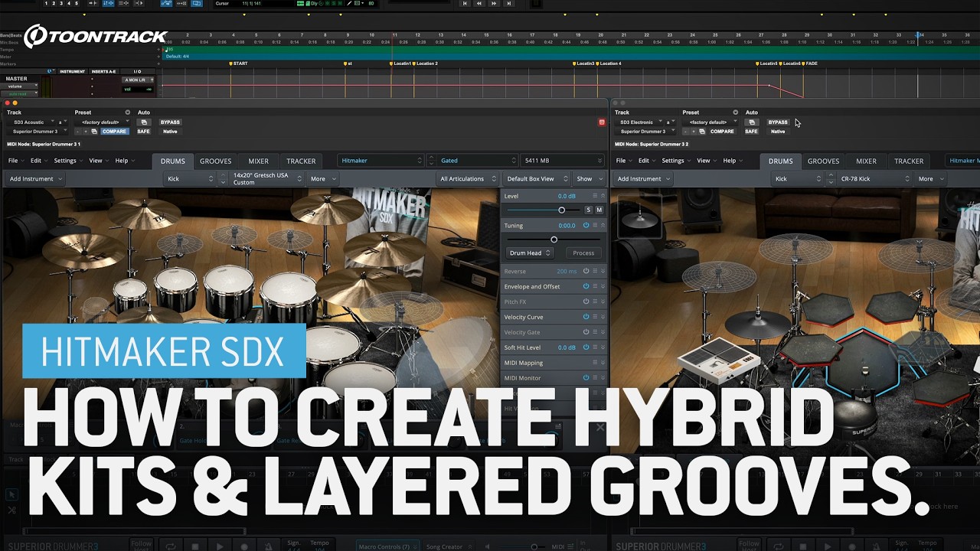The image size is (980, 551).
Task: Open the Velocity Gate list menu icon
Action: pyautogui.click(x=595, y=332)
